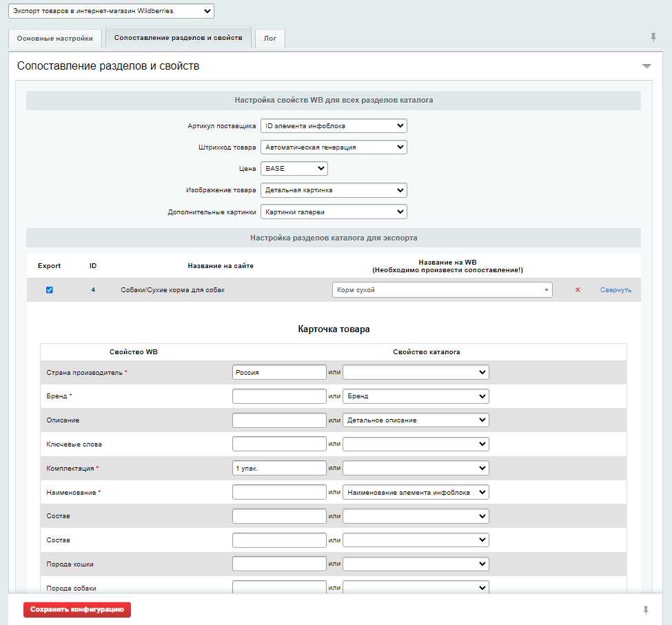
Task: Open the Артикул поставщика dropdown
Action: point(334,126)
